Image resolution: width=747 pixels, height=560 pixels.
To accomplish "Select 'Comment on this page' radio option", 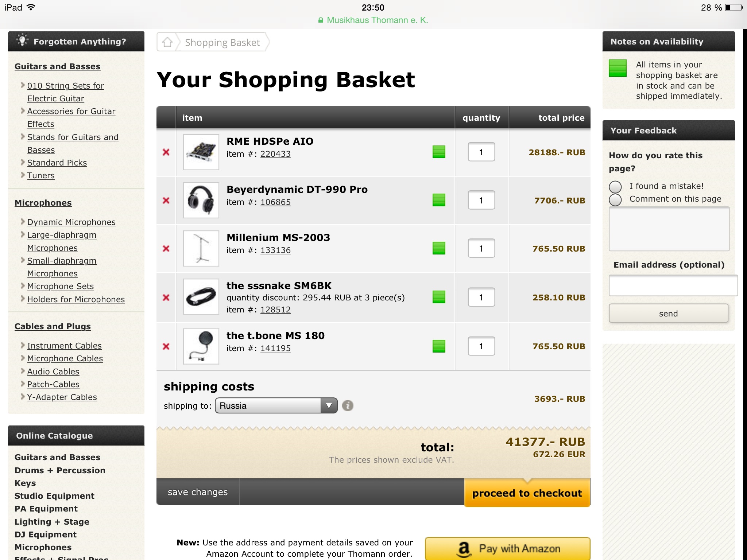I will (615, 199).
